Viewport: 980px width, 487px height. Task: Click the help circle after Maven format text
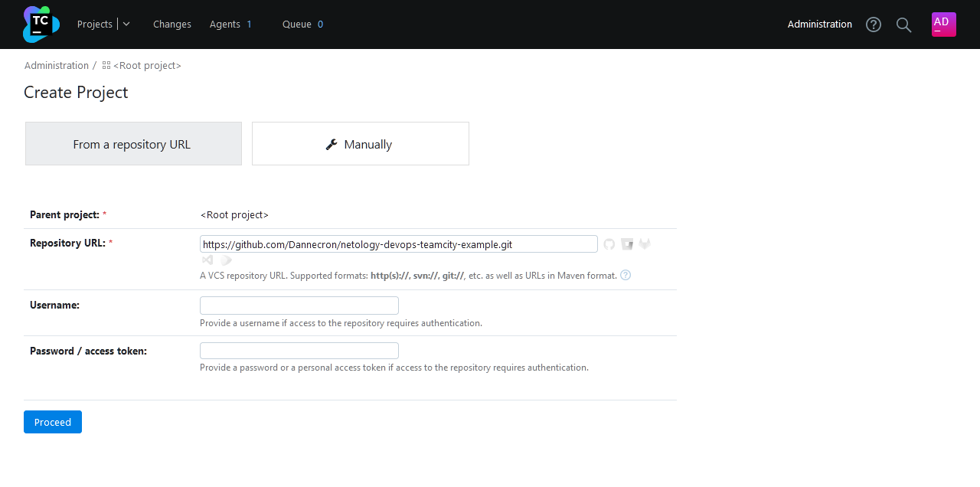pyautogui.click(x=625, y=275)
